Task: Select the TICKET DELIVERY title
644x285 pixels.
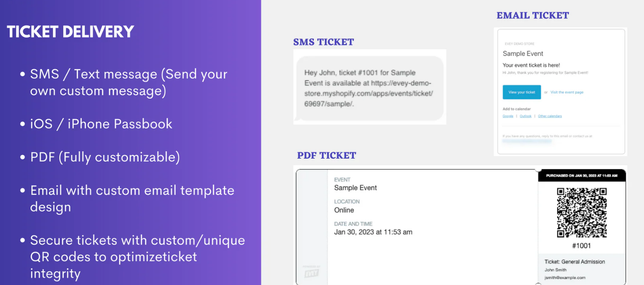Action: (70, 32)
